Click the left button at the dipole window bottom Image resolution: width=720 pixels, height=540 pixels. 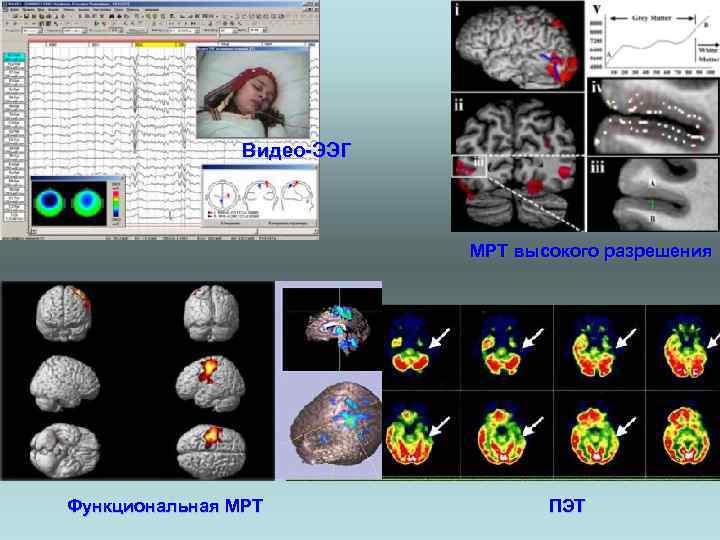(x=231, y=223)
